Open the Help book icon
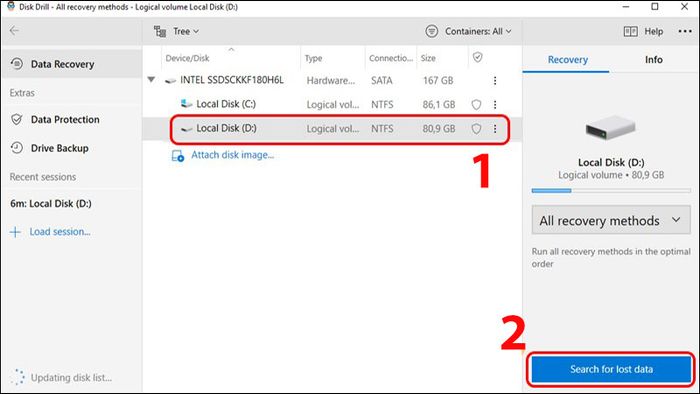 630,31
